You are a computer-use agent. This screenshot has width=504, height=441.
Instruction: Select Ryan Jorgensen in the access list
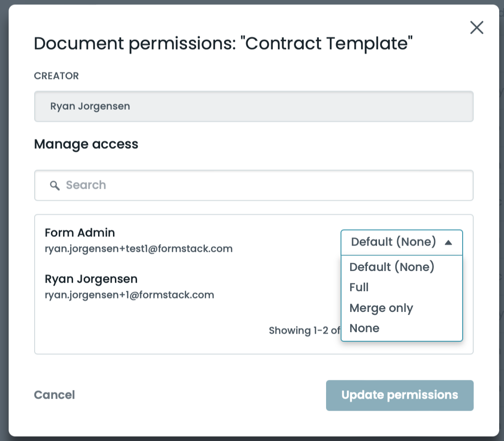91,279
